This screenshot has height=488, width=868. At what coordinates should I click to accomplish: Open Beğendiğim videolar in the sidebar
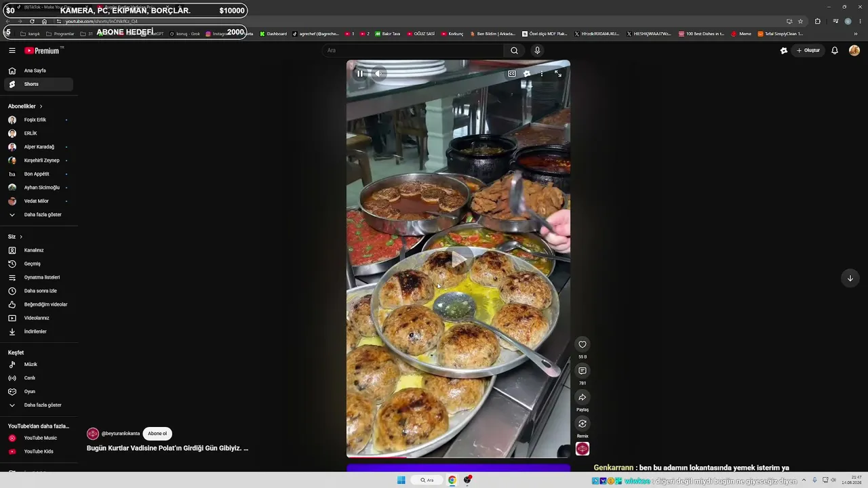pos(39,304)
